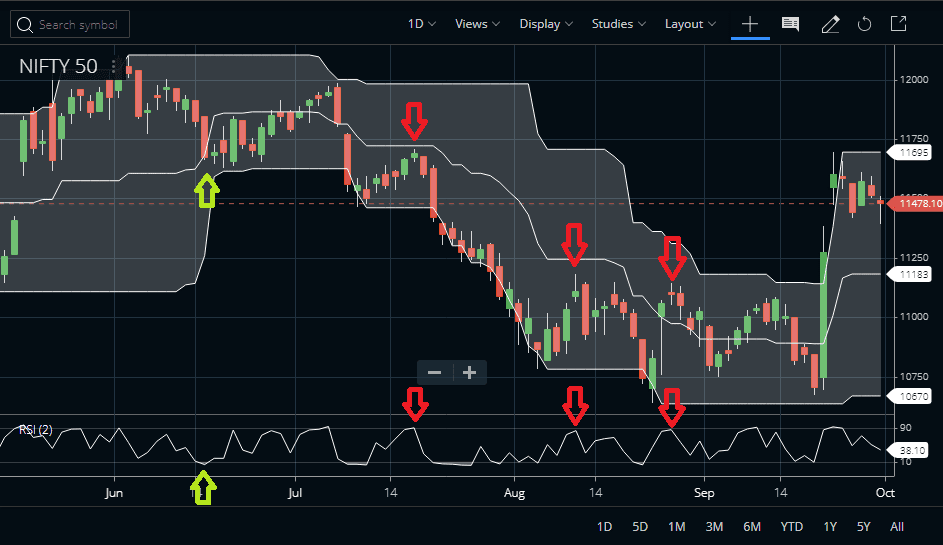The width and height of the screenshot is (943, 545).
Task: Select the pencil drawing tool icon
Action: (x=831, y=24)
